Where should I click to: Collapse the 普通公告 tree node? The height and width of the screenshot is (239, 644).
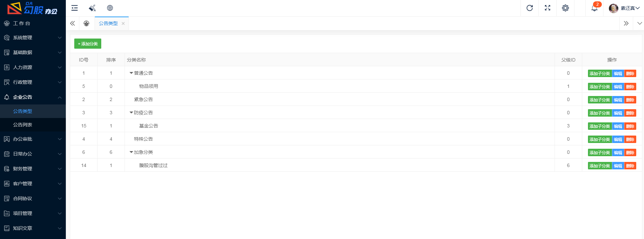tap(131, 73)
